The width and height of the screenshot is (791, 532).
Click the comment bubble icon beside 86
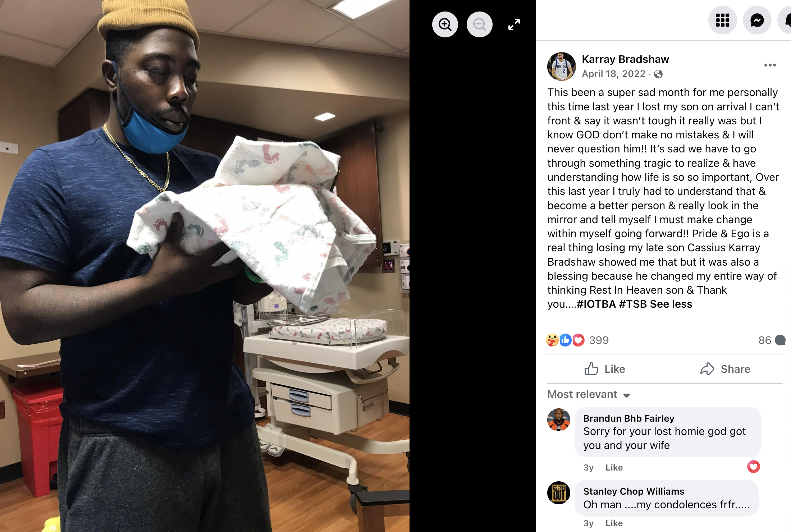pyautogui.click(x=780, y=340)
